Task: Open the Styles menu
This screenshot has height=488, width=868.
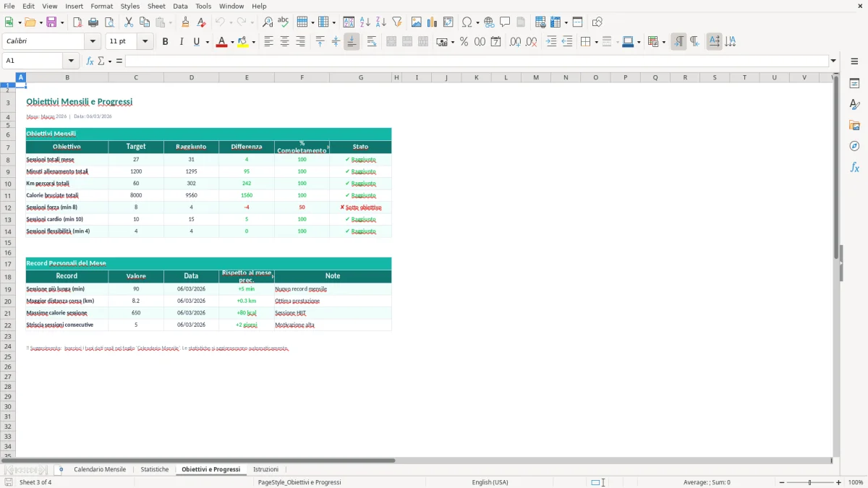Action: [130, 6]
